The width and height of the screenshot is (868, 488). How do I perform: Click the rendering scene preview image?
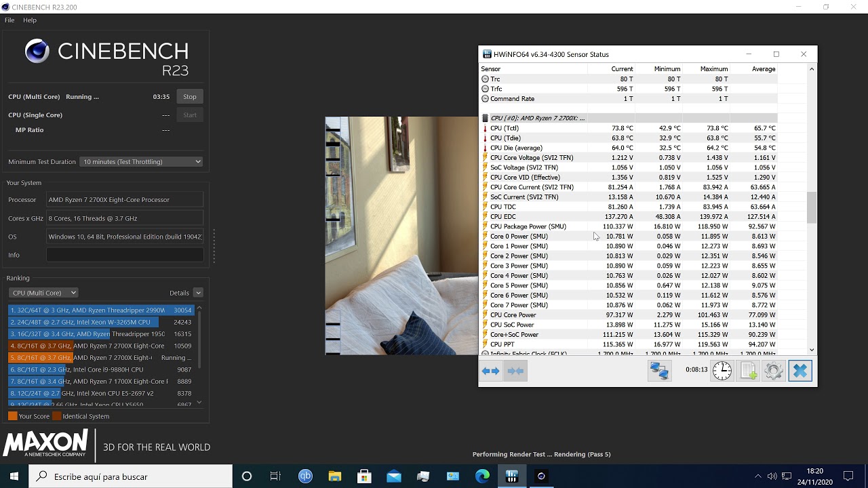(x=401, y=236)
